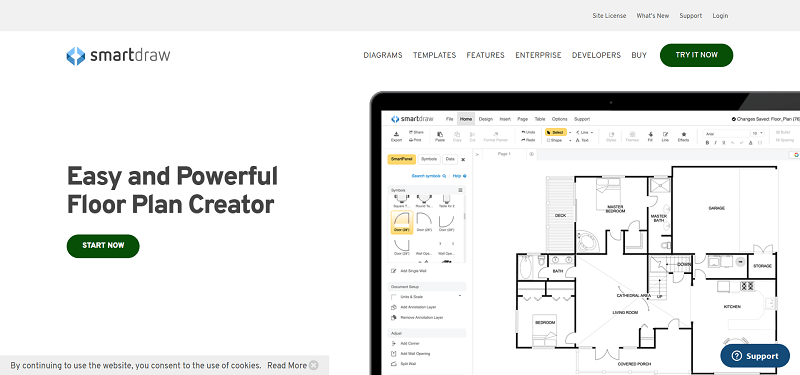
Task: Click the Login link
Action: (720, 16)
